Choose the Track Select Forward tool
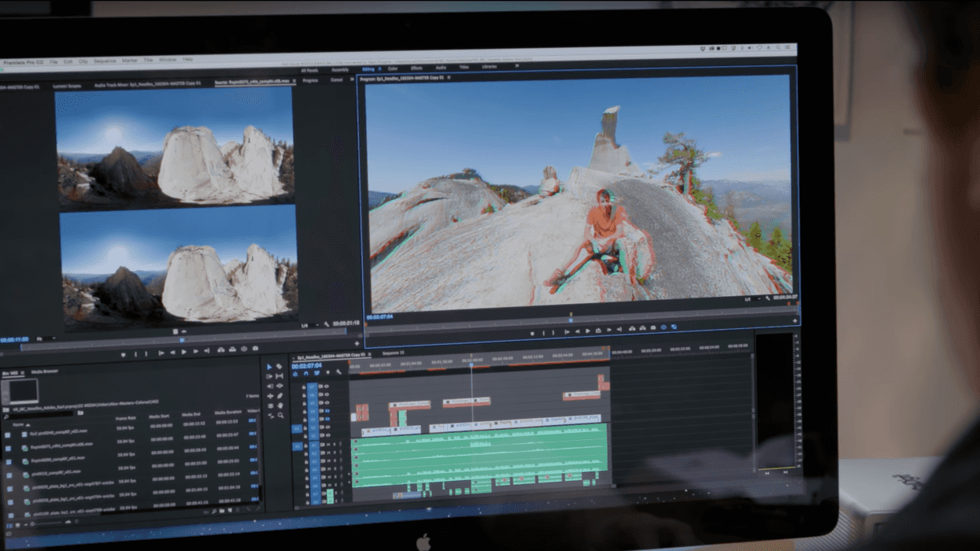This screenshot has width=980, height=551. pos(269,376)
